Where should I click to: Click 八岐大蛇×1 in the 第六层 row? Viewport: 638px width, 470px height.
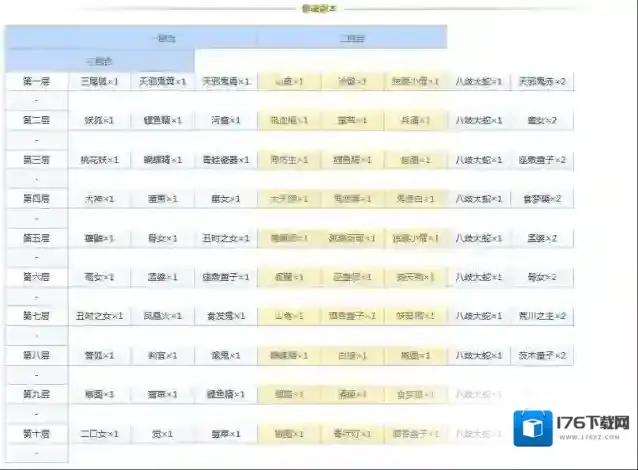pyautogui.click(x=478, y=277)
